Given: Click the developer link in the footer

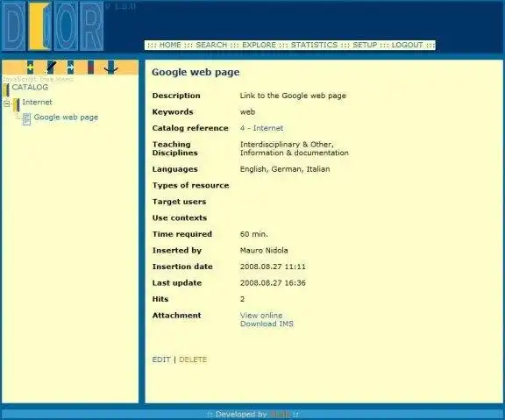Looking at the screenshot, I should coord(280,414).
